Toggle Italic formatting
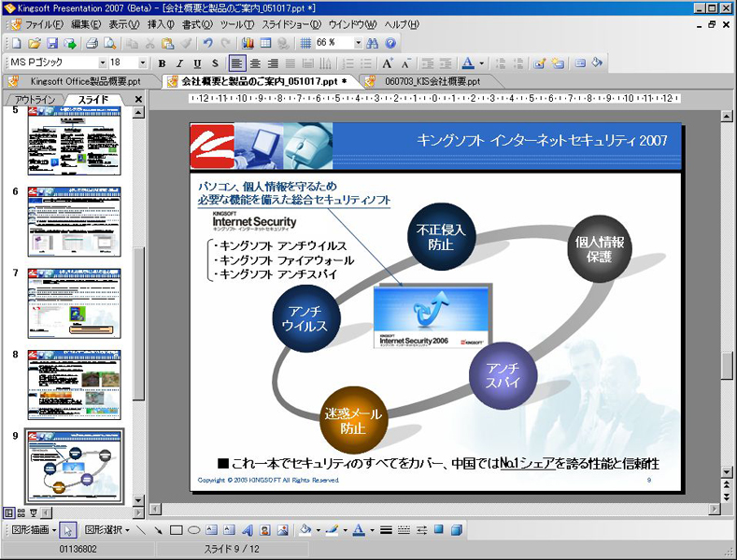Screen dimensions: 737x560 click(x=177, y=63)
